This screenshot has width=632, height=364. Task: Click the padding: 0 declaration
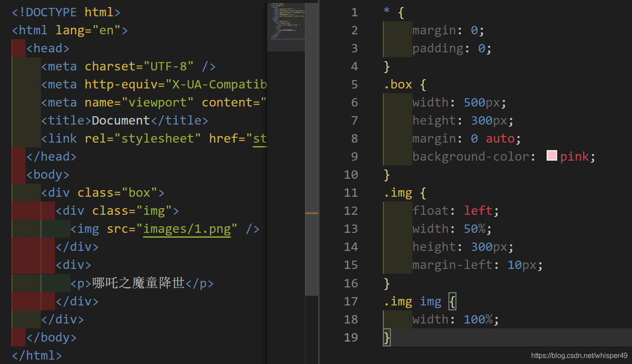452,48
